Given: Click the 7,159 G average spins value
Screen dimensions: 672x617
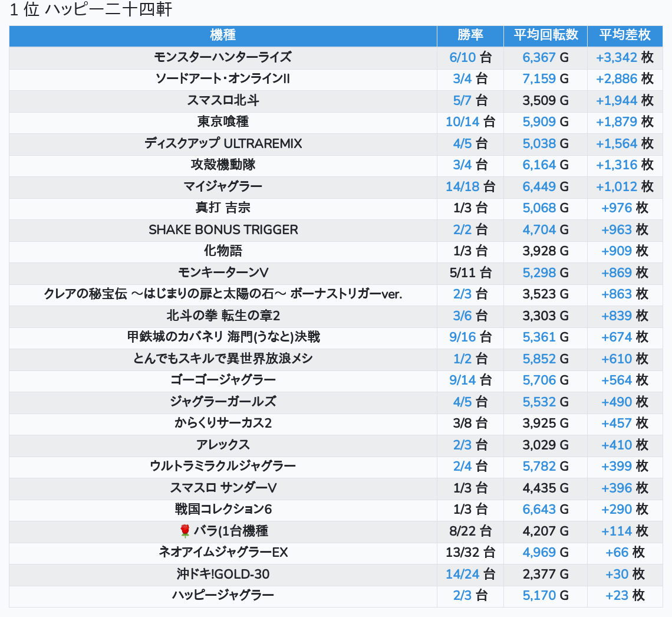Looking at the screenshot, I should click(546, 79).
